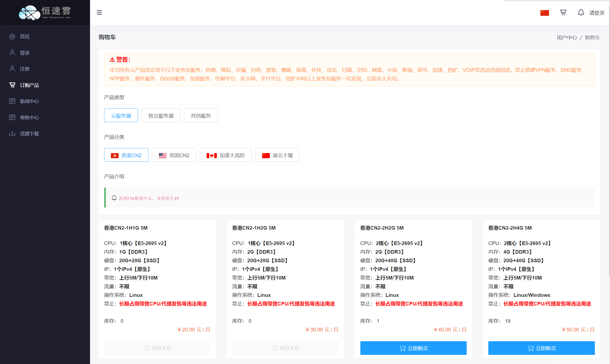This screenshot has width=610, height=364.
Task: Choose 湖北十堰 product category
Action: tap(277, 155)
